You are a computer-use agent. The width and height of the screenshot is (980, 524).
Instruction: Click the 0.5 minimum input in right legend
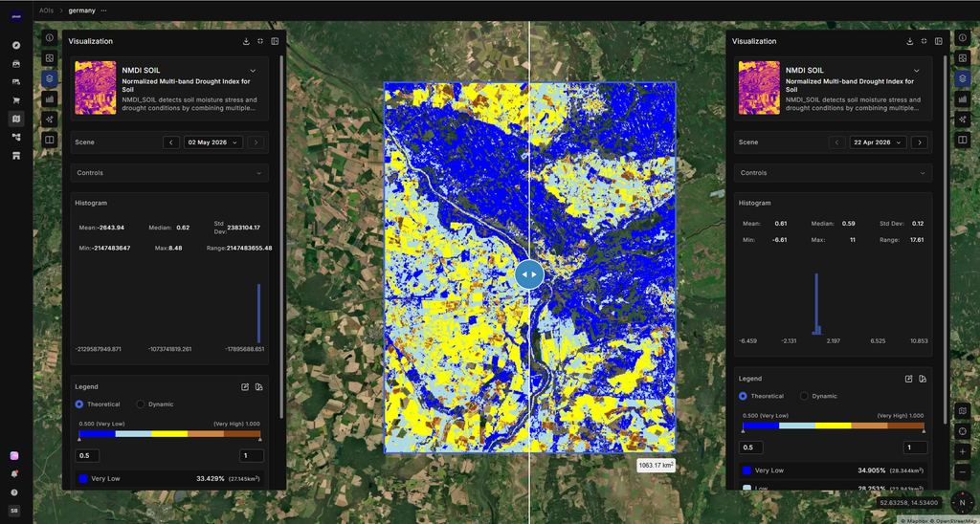click(750, 448)
